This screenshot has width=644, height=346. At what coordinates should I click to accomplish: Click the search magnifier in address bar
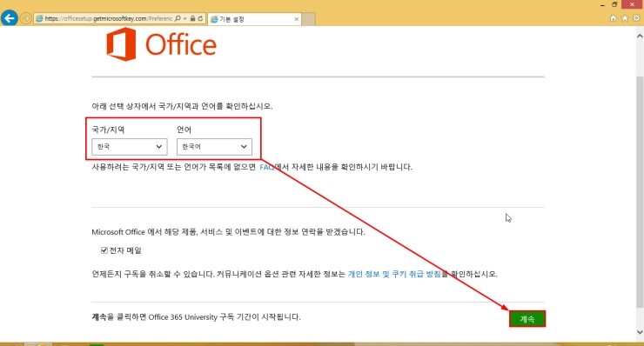(178, 18)
